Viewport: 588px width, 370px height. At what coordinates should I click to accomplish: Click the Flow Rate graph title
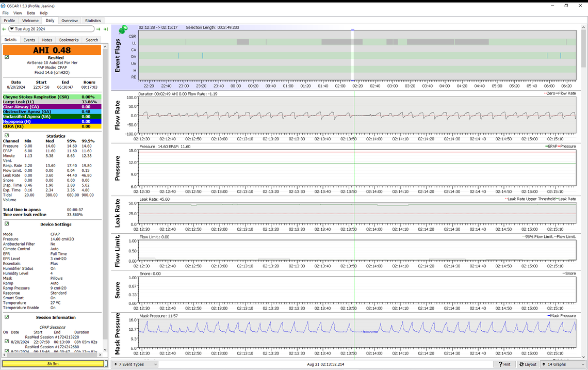tap(118, 116)
